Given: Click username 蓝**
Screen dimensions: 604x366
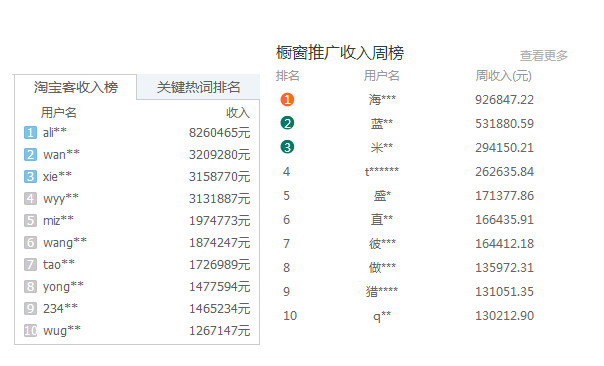Looking at the screenshot, I should point(382,123).
